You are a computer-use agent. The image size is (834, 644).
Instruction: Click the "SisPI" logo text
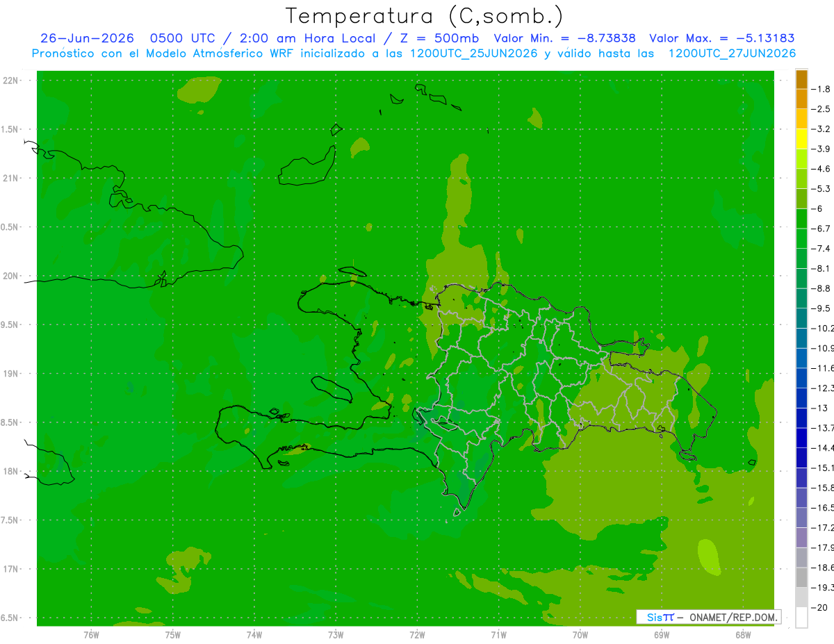tap(660, 617)
